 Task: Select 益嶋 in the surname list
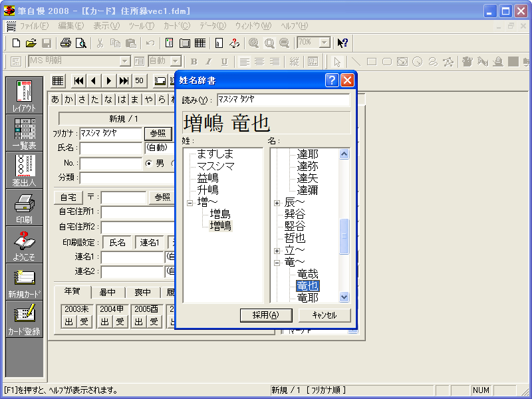(x=207, y=178)
